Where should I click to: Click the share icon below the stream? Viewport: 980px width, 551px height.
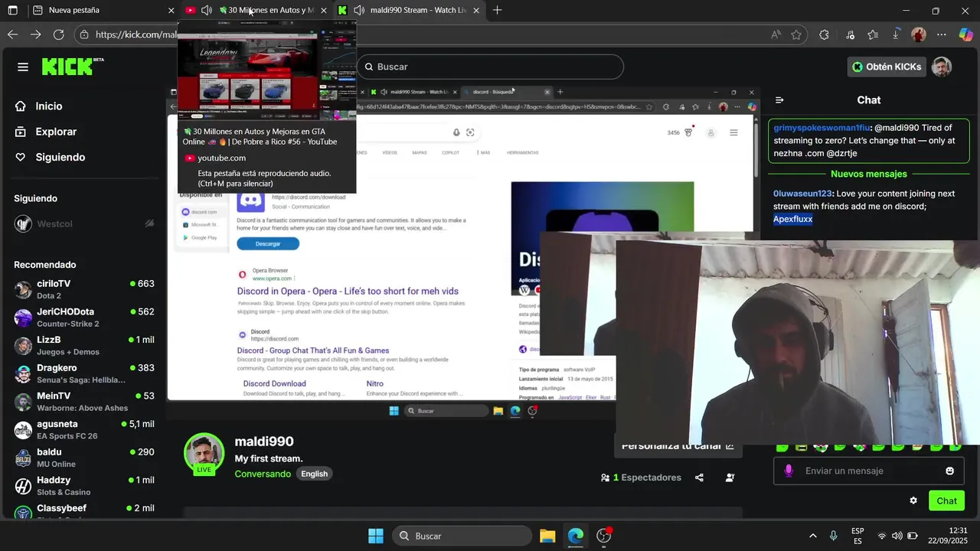699,478
